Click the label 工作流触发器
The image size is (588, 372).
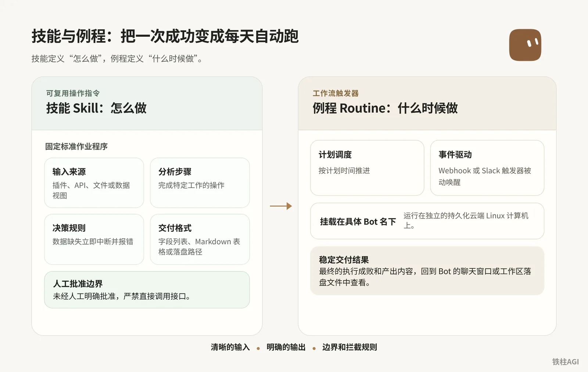pyautogui.click(x=336, y=93)
